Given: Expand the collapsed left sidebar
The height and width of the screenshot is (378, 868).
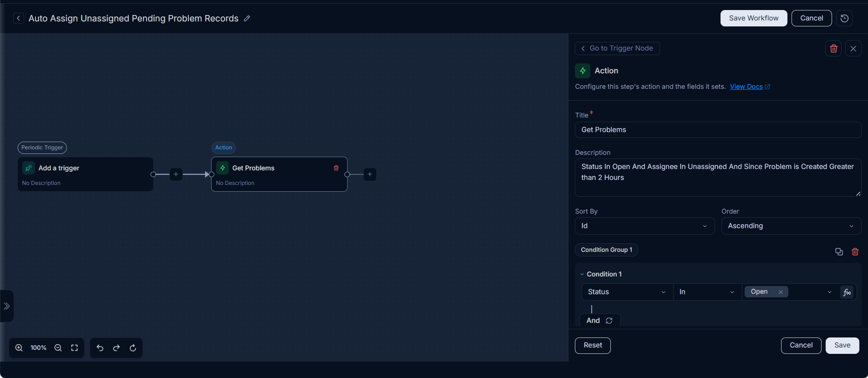Looking at the screenshot, I should point(6,306).
